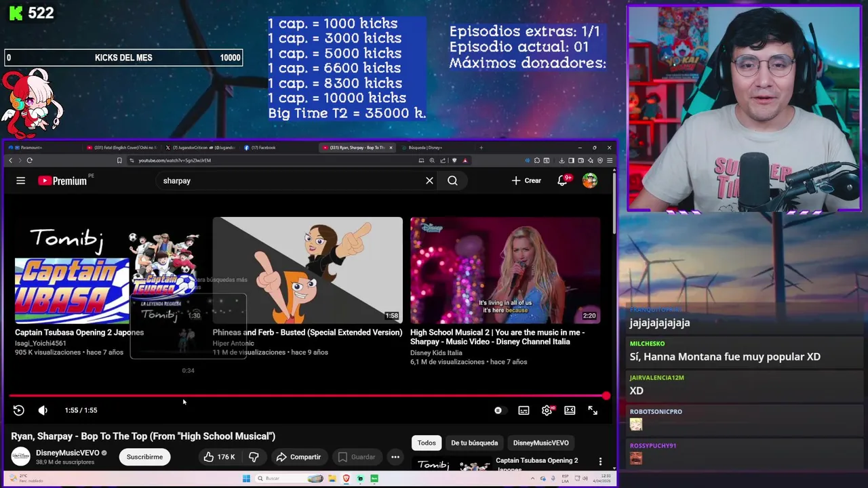Replay the finished video
The width and height of the screenshot is (868, 488).
point(19,410)
